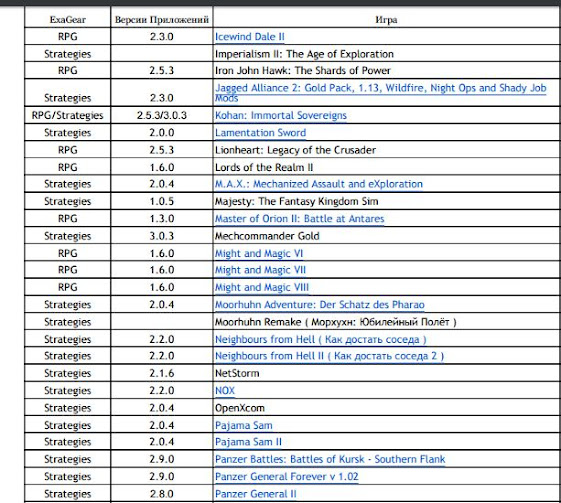This screenshot has height=503, width=561.
Task: Select version 2.0.0 in Lamentation Sword row
Action: (162, 133)
